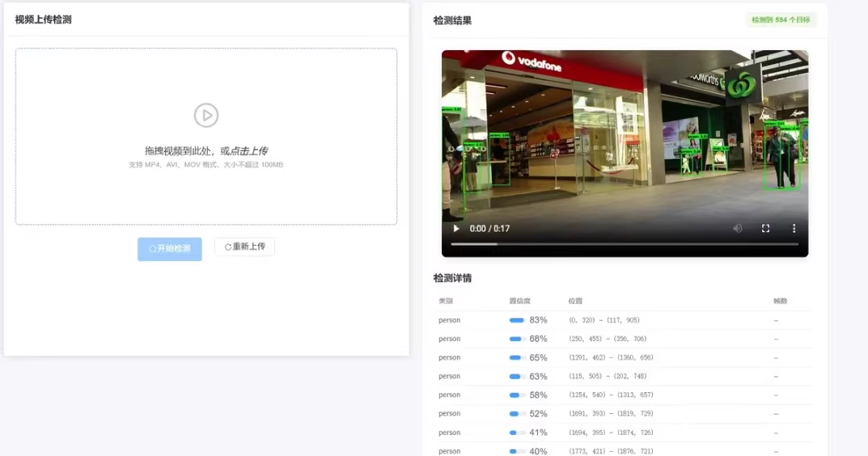Play the detection result video
This screenshot has height=456, width=868.
point(456,229)
